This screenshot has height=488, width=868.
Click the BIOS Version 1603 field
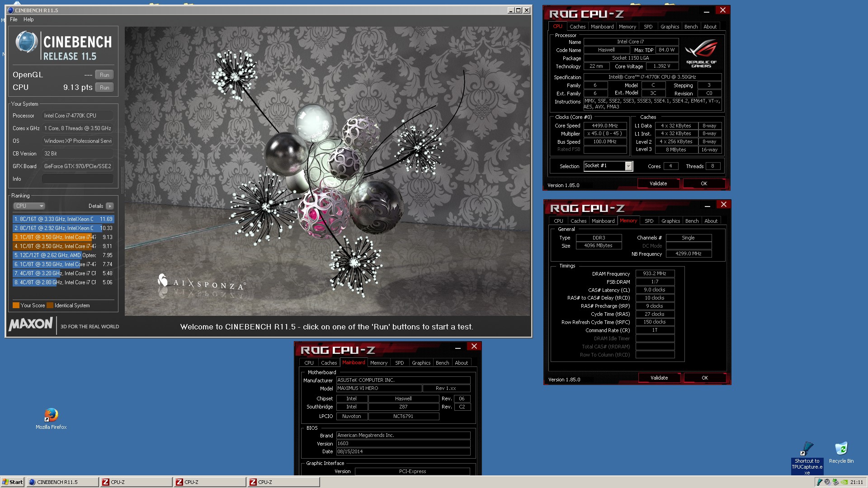[x=403, y=444]
